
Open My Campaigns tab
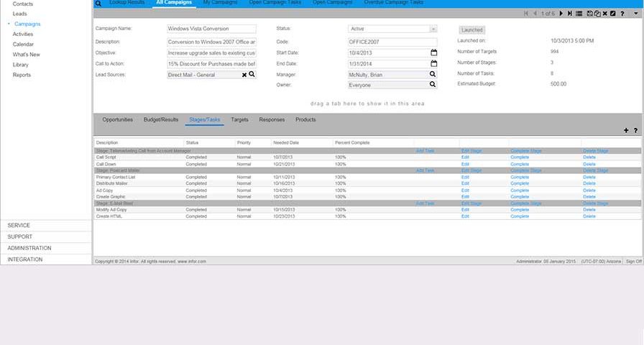[x=220, y=2]
